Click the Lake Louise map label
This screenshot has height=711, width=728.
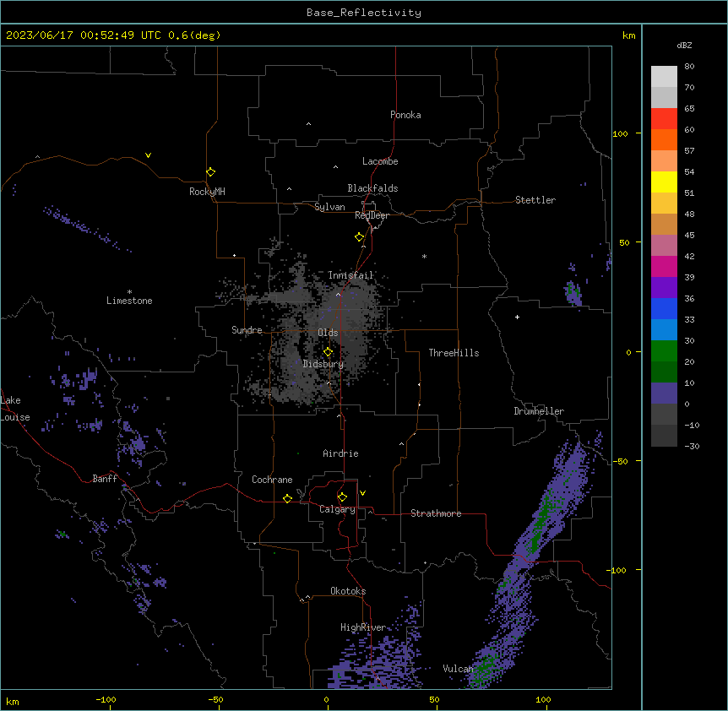[x=15, y=409]
